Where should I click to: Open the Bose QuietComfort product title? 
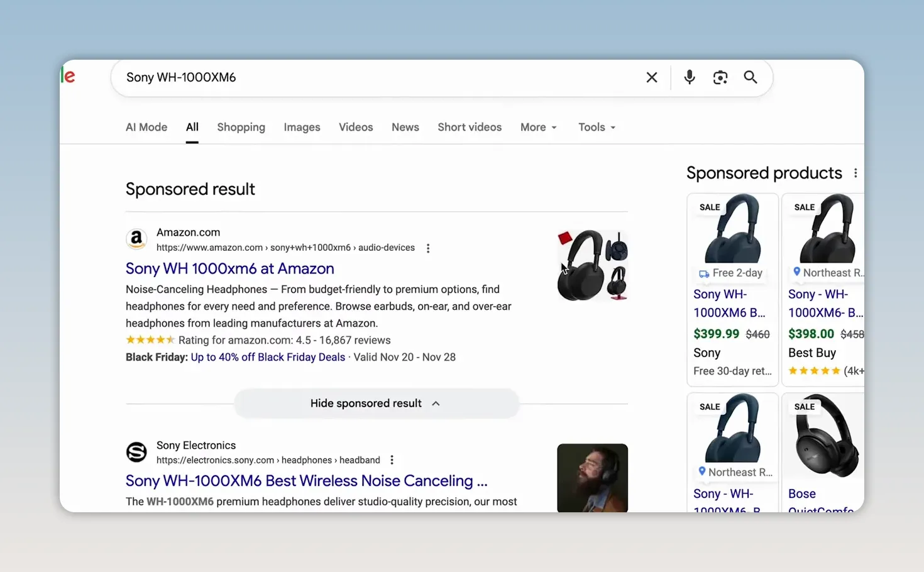tap(821, 502)
